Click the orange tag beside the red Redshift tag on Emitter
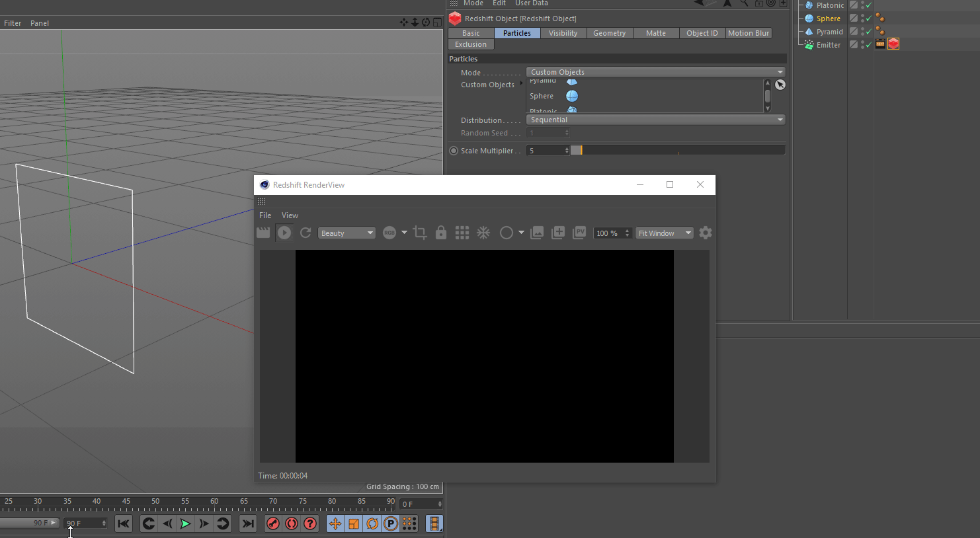Image resolution: width=980 pixels, height=538 pixels. point(880,44)
